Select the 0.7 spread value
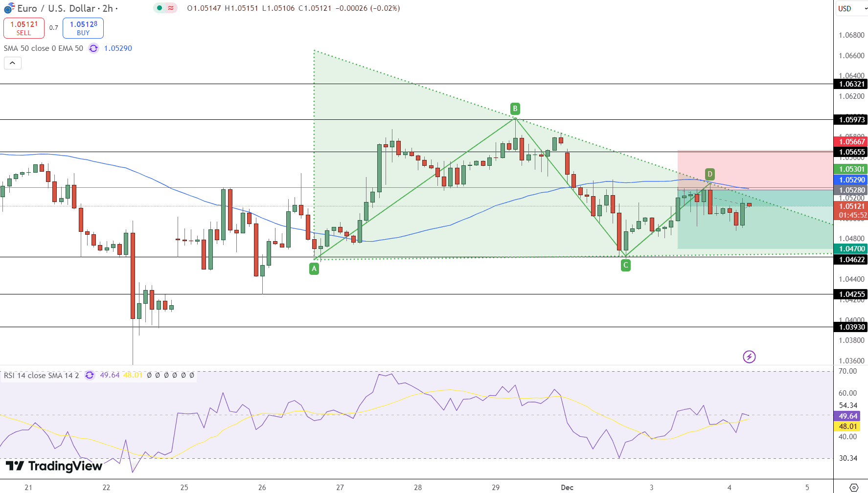Image resolution: width=868 pixels, height=493 pixels. coord(54,28)
